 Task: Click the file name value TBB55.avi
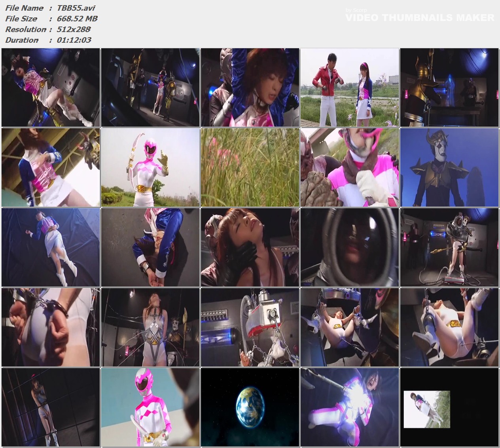coord(76,8)
